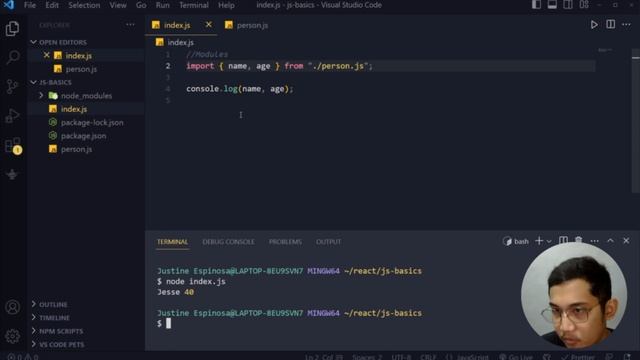Select index.js in JS-BASICS tree

(x=73, y=109)
